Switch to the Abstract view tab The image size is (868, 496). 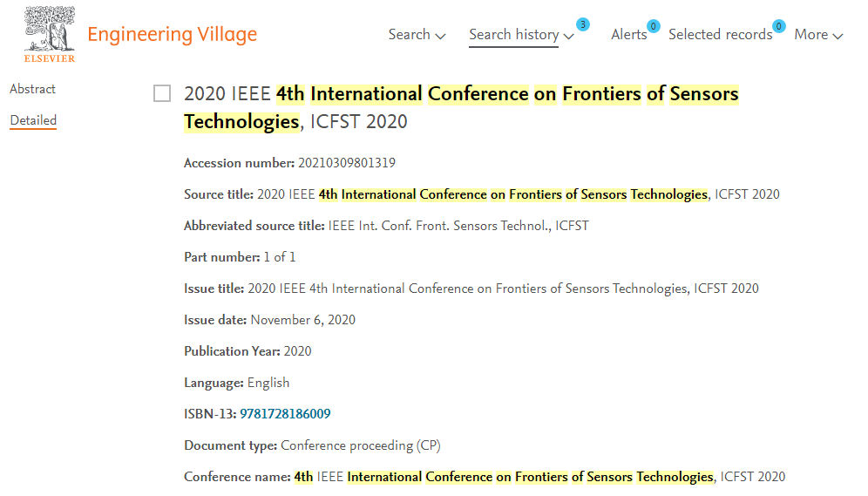click(32, 89)
